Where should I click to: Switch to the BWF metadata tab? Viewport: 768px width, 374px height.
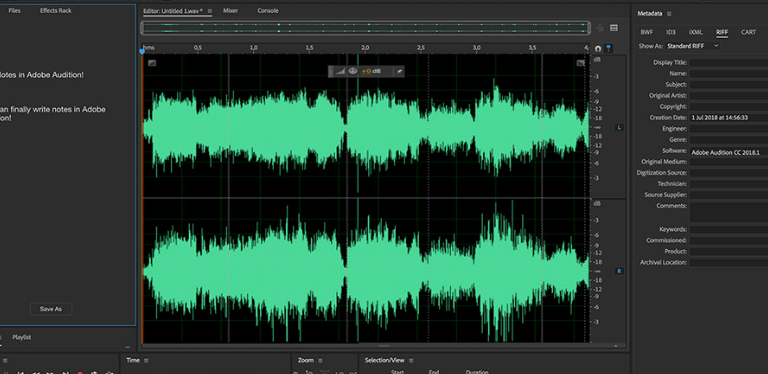pyautogui.click(x=647, y=32)
